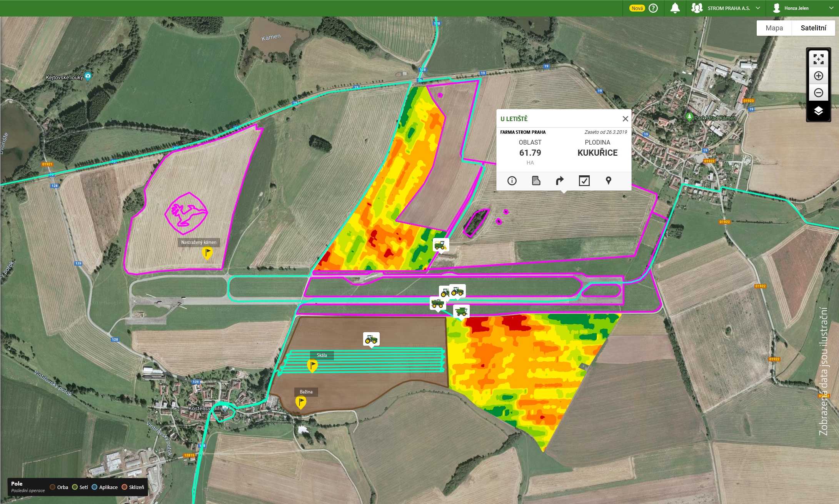Click the yellow Nová badge

coord(637,8)
